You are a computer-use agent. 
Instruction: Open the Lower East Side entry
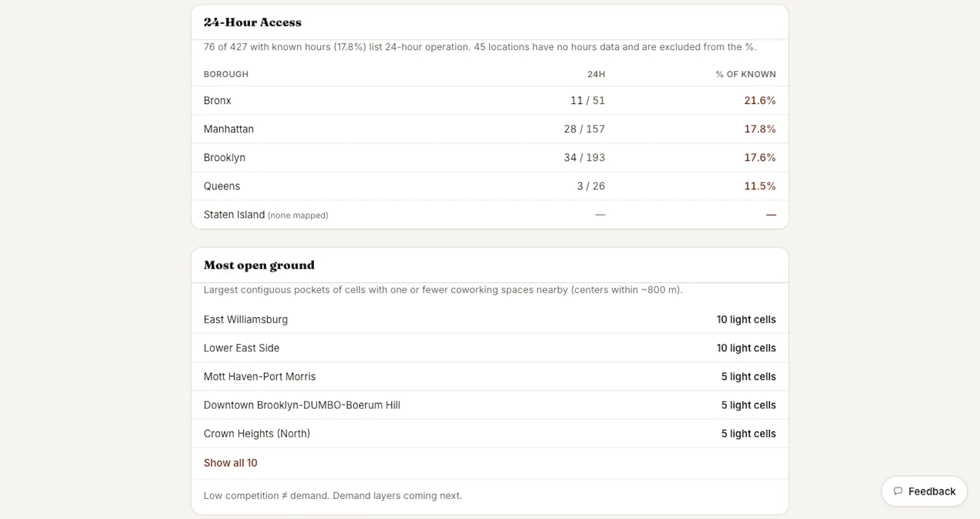[x=490, y=348]
